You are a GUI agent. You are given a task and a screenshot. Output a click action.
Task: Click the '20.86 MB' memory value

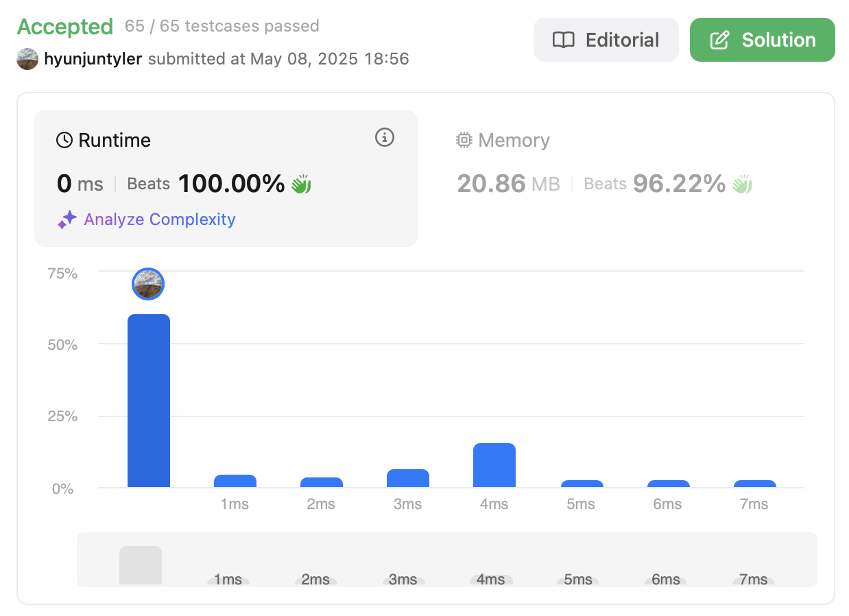(x=508, y=183)
